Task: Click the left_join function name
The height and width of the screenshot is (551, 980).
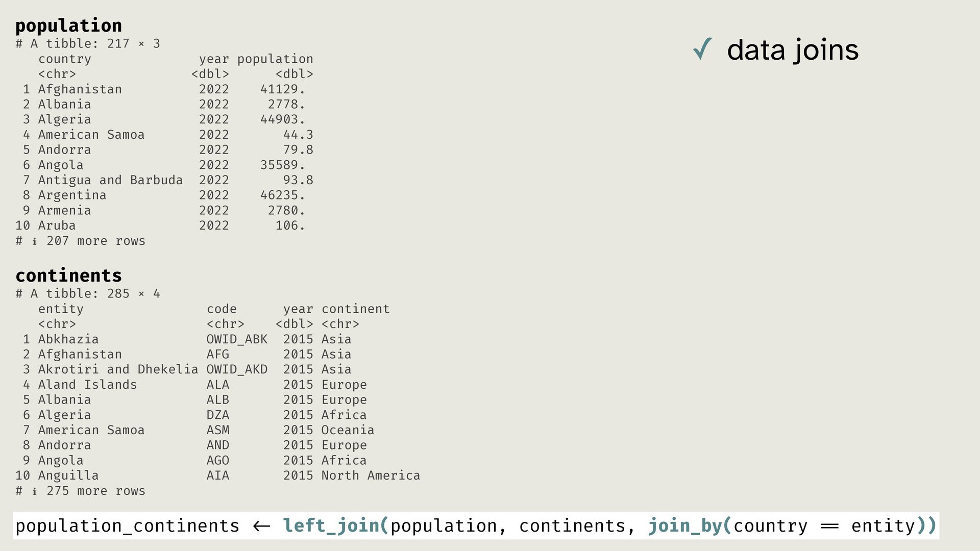Action: (331, 525)
